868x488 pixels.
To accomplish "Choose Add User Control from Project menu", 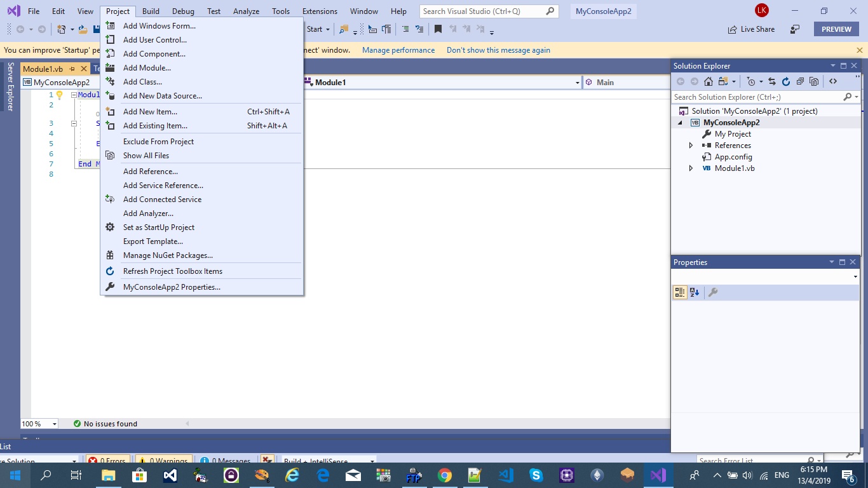I will click(202, 40).
